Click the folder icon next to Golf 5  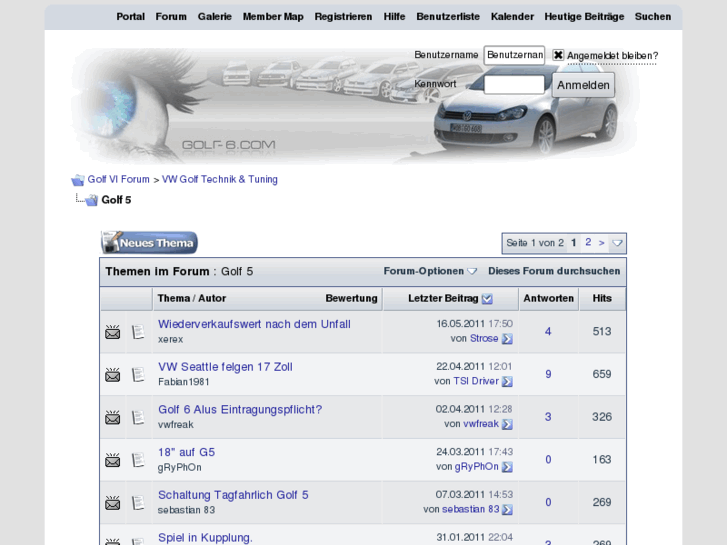[x=91, y=200]
